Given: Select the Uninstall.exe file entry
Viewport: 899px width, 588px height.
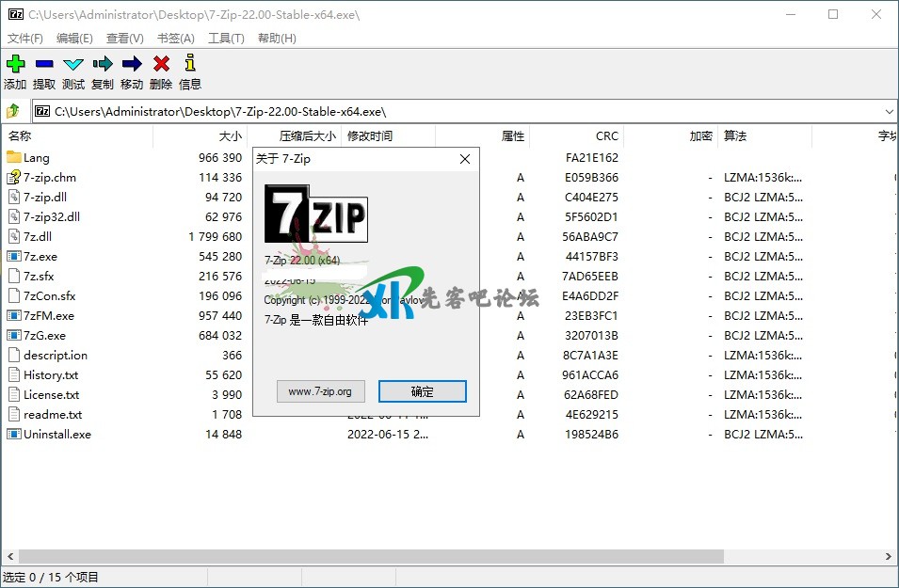Looking at the screenshot, I should (56, 435).
